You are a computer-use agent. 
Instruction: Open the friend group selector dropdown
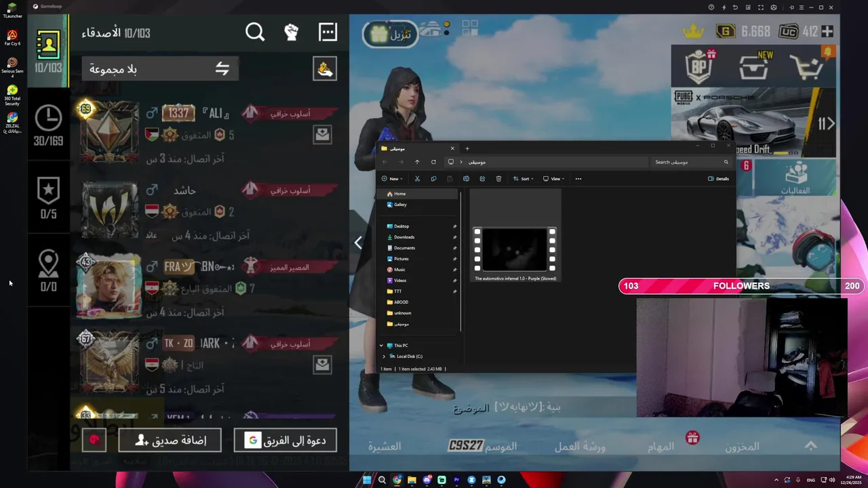click(x=160, y=68)
